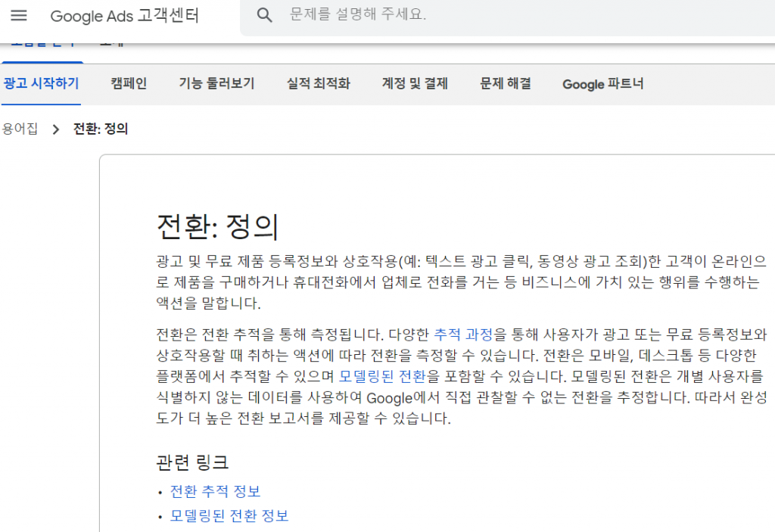Viewport: 775px width, 532px height.
Task: Expand the breadcrumb chevron after 용어집
Action: tap(55, 129)
